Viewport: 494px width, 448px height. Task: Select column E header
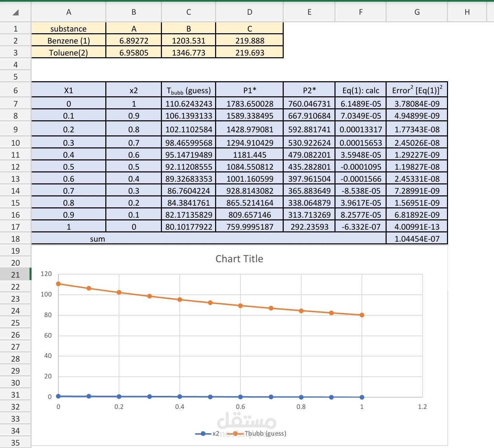tap(309, 12)
